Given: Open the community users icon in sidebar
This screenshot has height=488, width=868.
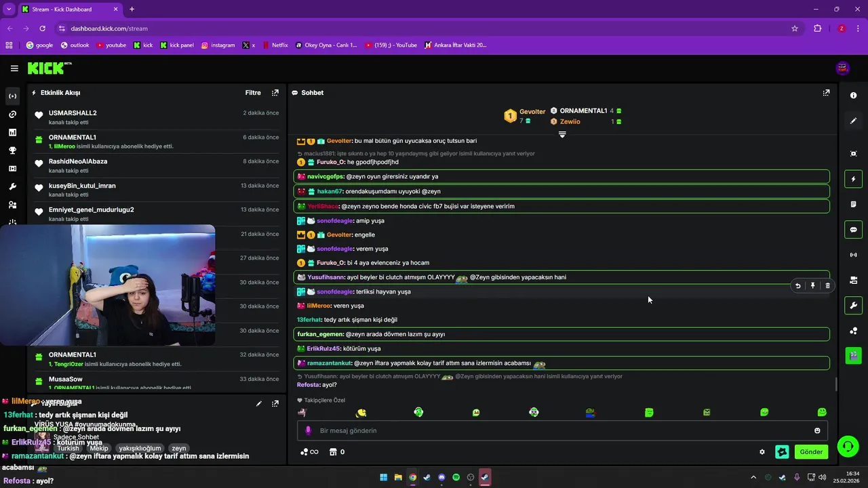Looking at the screenshot, I should point(12,205).
